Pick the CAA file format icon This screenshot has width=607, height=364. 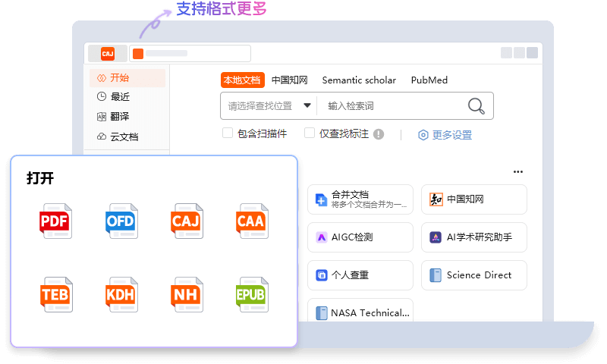pyautogui.click(x=252, y=221)
